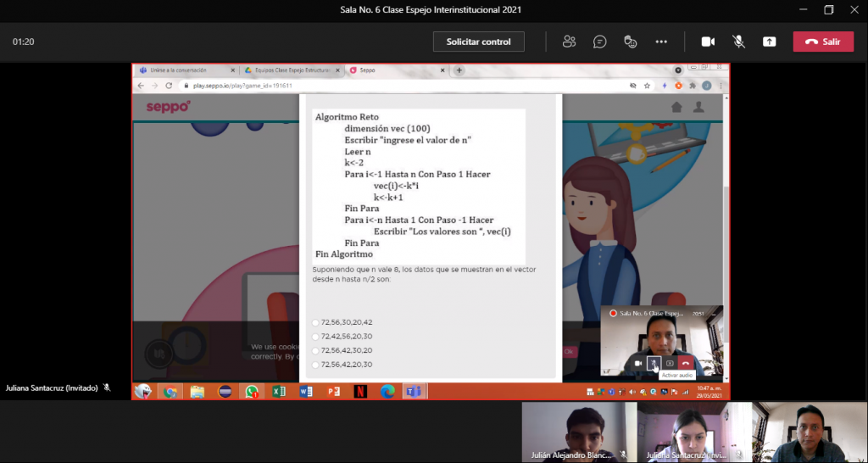Open the Chrome profile avatar

pos(707,86)
